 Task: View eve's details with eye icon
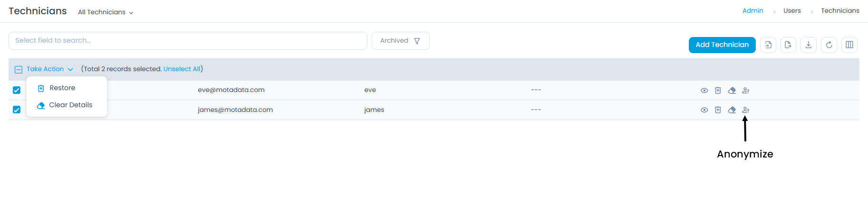[x=704, y=91]
